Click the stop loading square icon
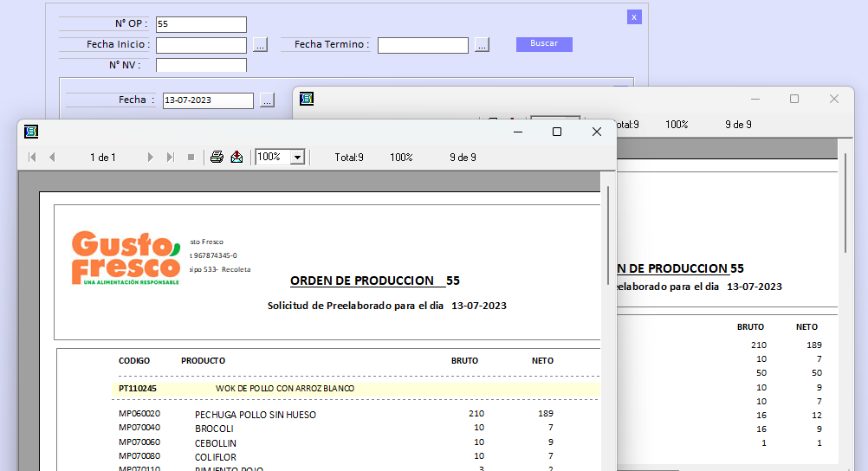868x471 pixels. (x=191, y=157)
